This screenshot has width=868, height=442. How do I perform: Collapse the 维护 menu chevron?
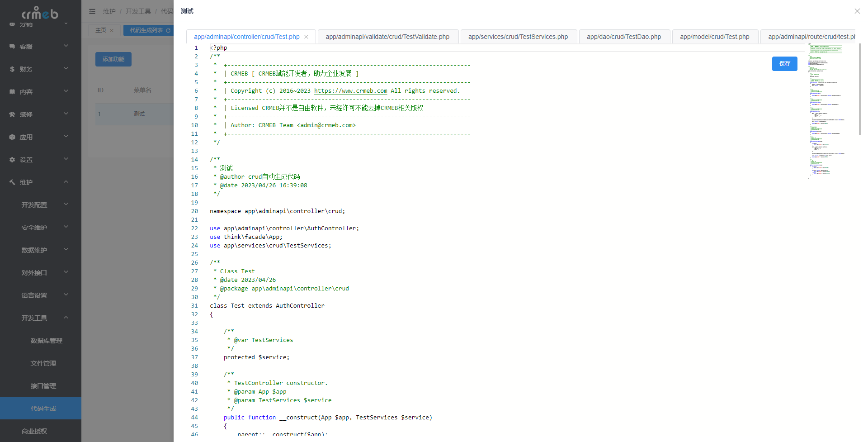click(x=66, y=181)
